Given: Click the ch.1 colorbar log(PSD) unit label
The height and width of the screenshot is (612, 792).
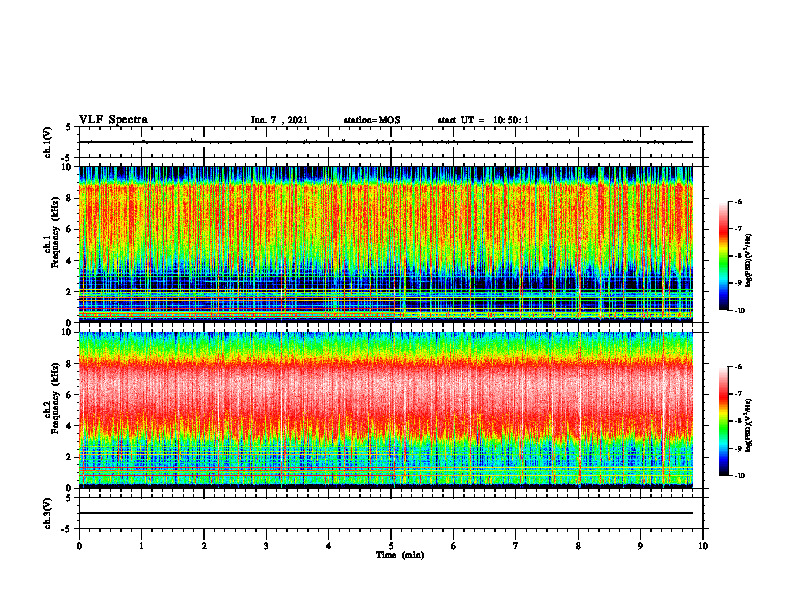Looking at the screenshot, I should pos(749,261).
